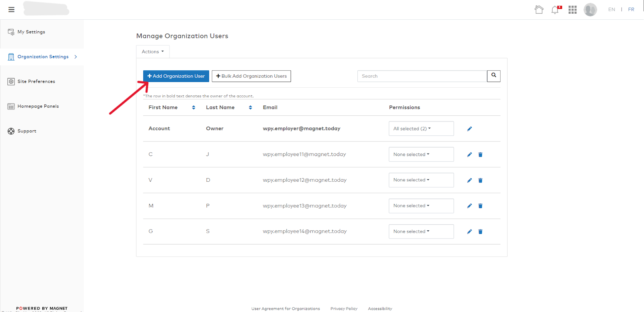644x312 pixels.
Task: Delete user wpy.employee11
Action: 480,154
